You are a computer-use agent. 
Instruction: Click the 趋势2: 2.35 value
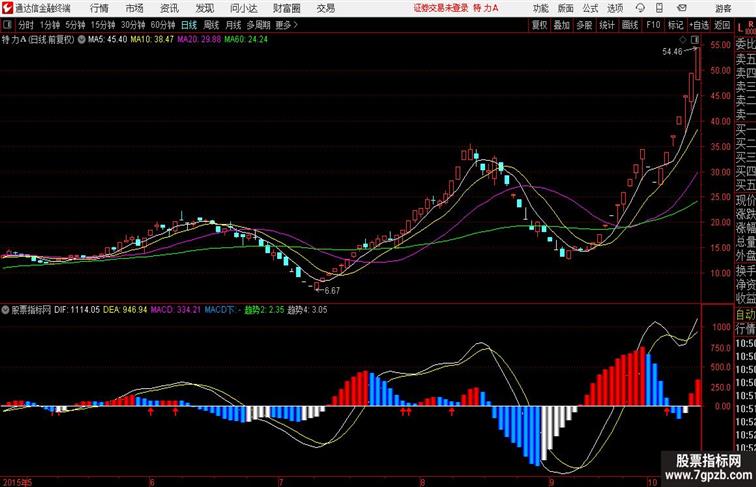pyautogui.click(x=264, y=310)
